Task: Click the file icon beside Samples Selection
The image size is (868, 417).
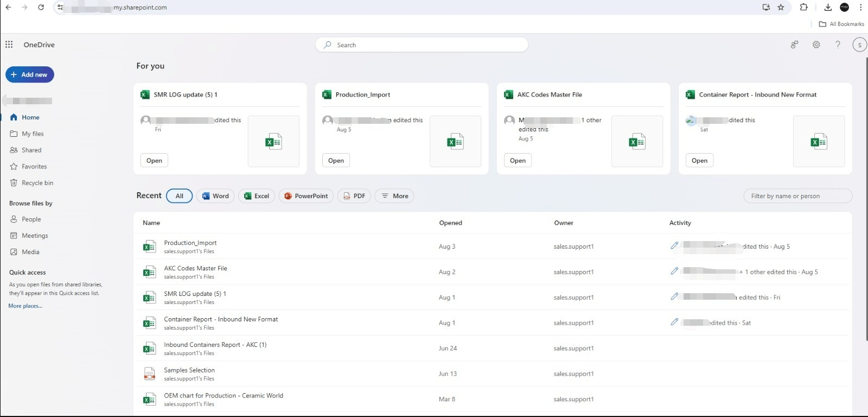Action: point(149,374)
